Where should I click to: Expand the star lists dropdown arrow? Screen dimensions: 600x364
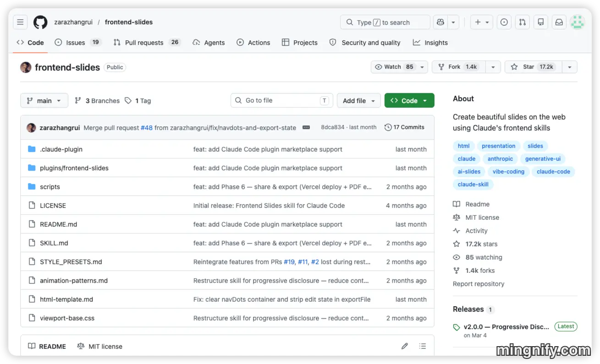click(569, 67)
